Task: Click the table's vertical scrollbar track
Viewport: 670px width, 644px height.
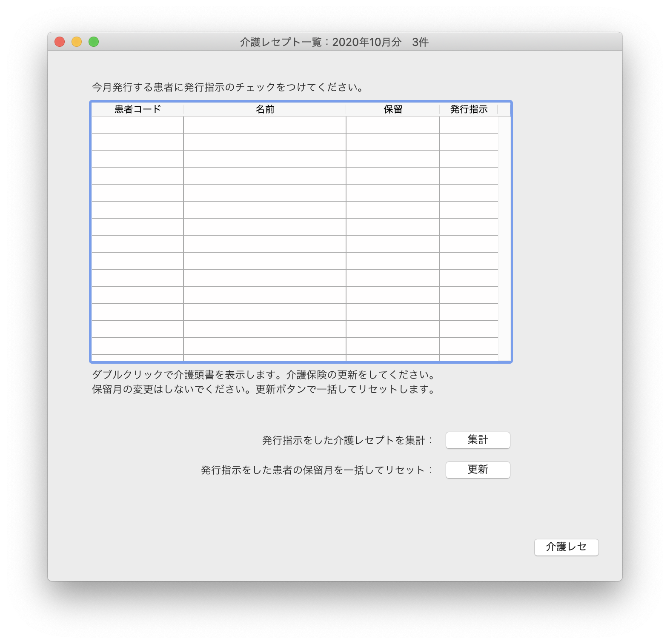Action: pos(504,238)
